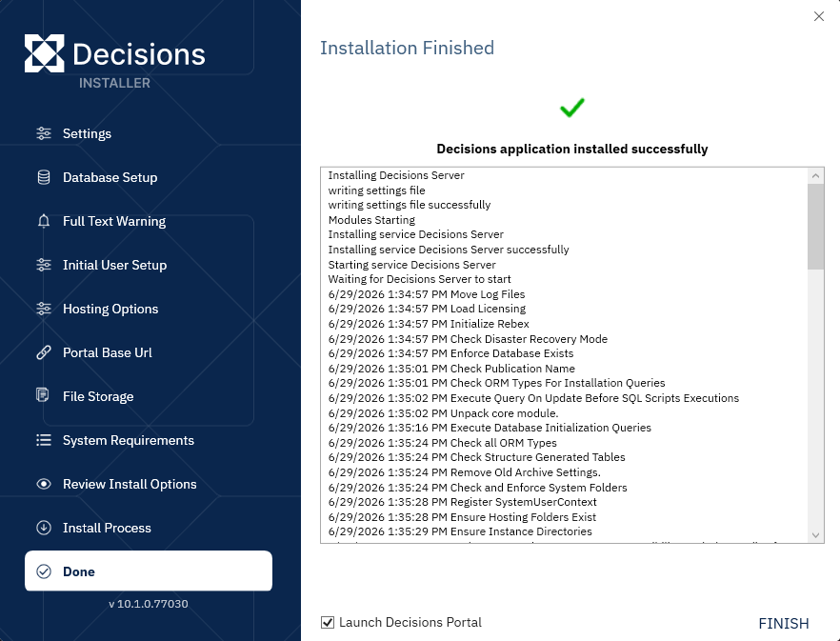Click the Done checkmark circle icon
This screenshot has height=641, width=840.
pos(44,571)
